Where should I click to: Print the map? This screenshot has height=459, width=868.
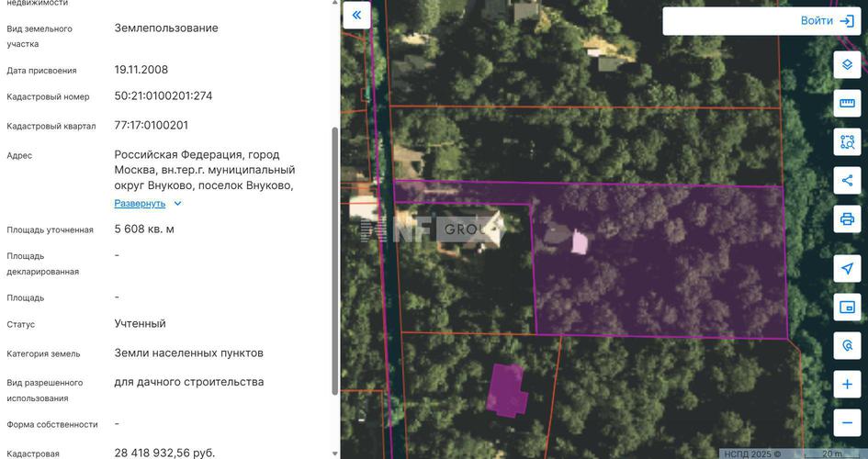click(847, 219)
